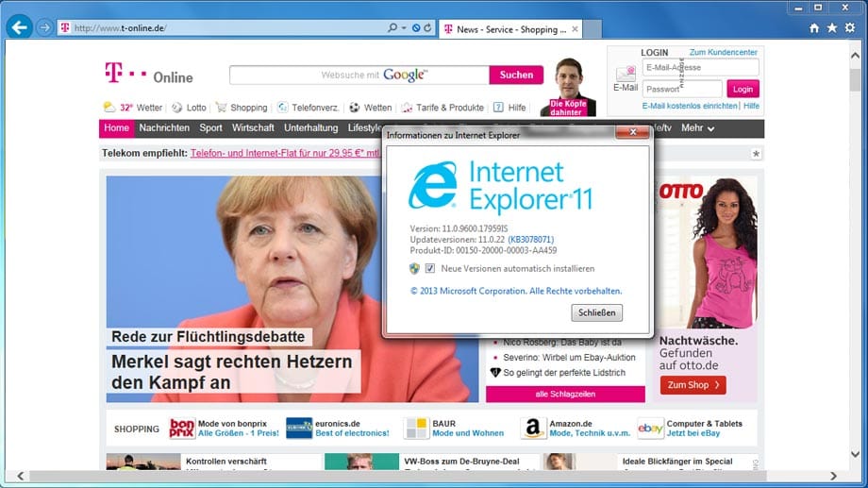Toggle Neue Versionen automatisch installieren checkbox

point(430,268)
